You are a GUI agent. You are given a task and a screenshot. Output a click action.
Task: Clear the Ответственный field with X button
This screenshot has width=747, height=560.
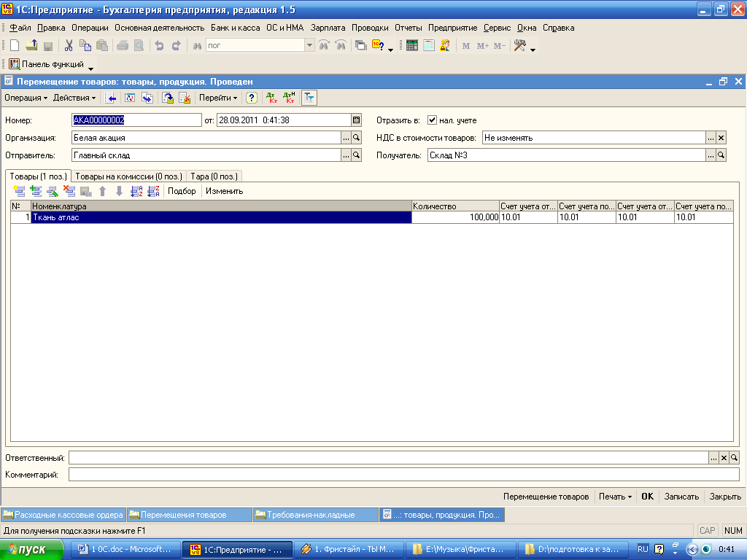click(724, 458)
